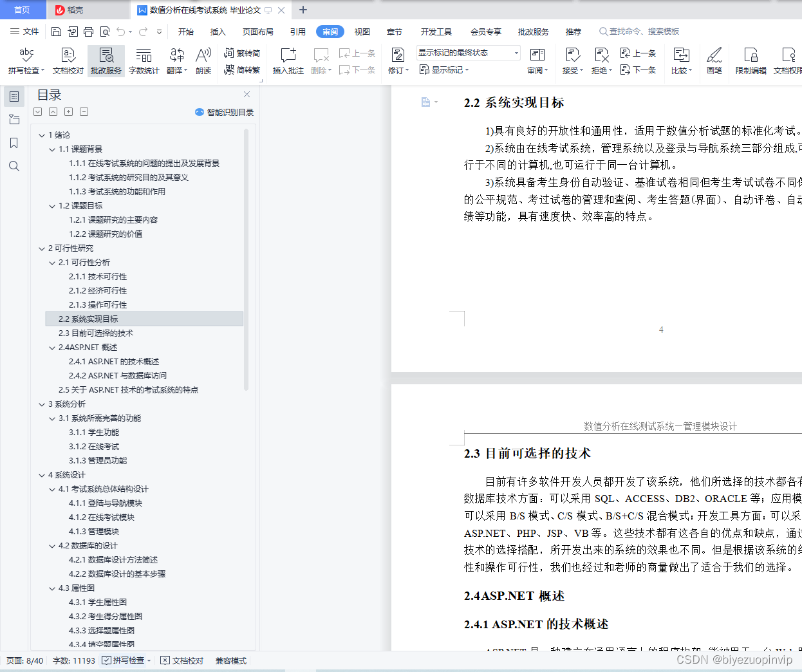Click the 审阅 pane button in ribbon
802x672 pixels.
coord(537,61)
